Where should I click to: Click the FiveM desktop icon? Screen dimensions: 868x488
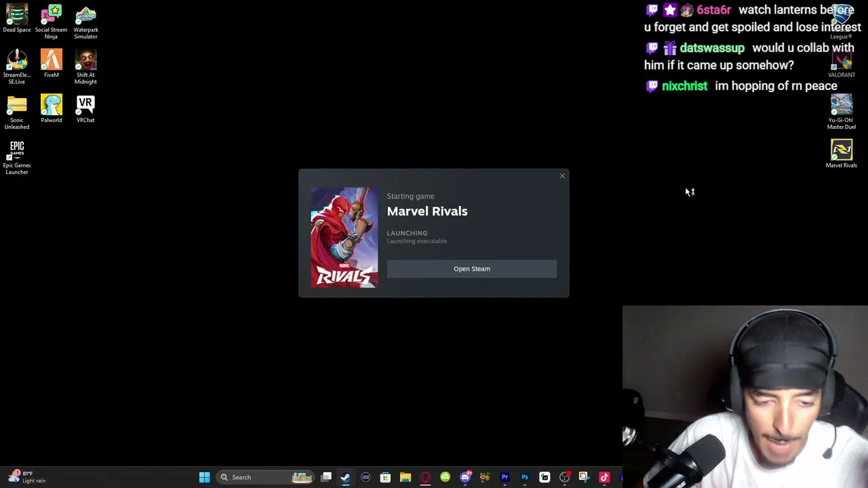click(x=51, y=63)
